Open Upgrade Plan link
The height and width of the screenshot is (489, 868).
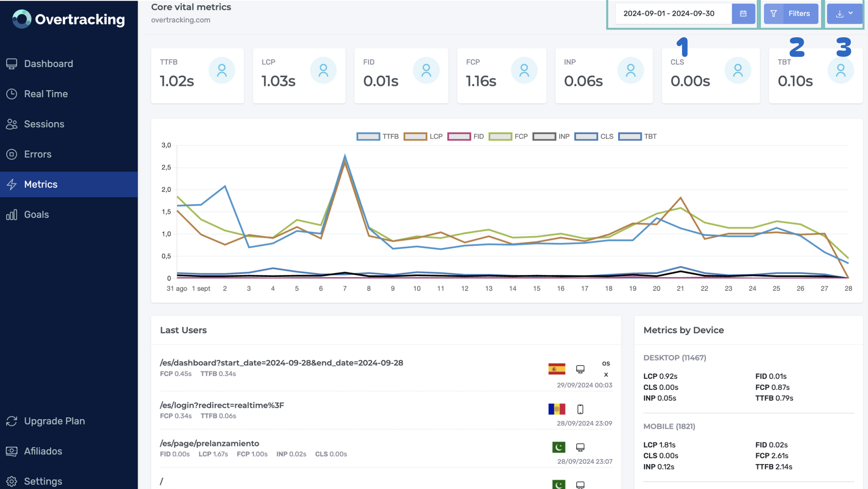click(x=69, y=421)
